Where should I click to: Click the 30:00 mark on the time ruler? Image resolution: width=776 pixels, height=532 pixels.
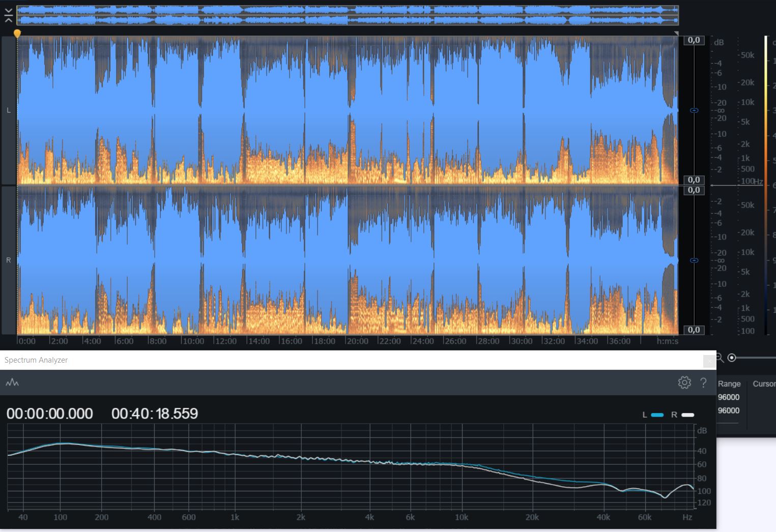521,341
